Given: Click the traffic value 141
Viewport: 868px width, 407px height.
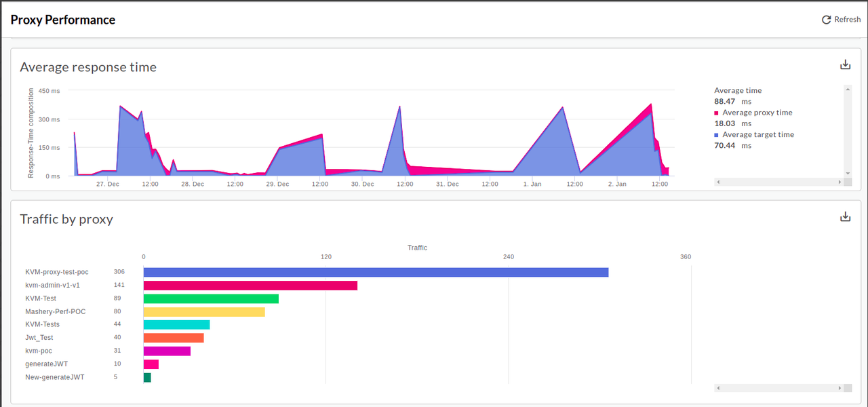Looking at the screenshot, I should (119, 286).
